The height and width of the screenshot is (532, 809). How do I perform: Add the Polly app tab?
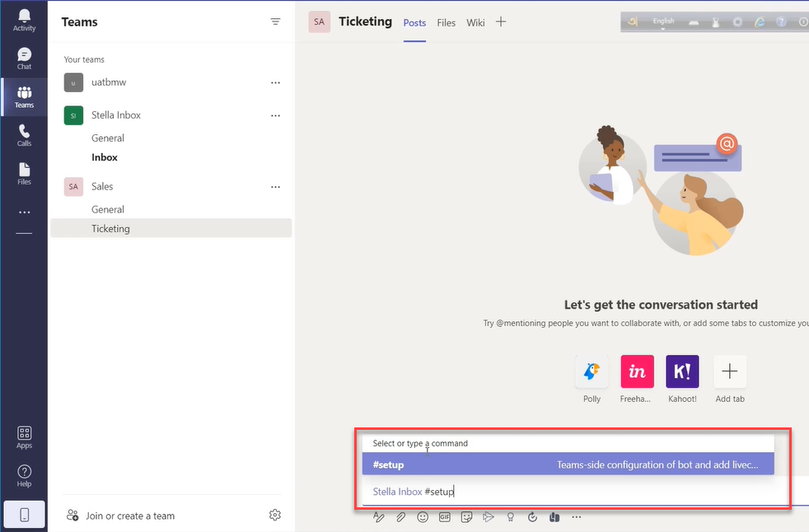[x=592, y=371]
